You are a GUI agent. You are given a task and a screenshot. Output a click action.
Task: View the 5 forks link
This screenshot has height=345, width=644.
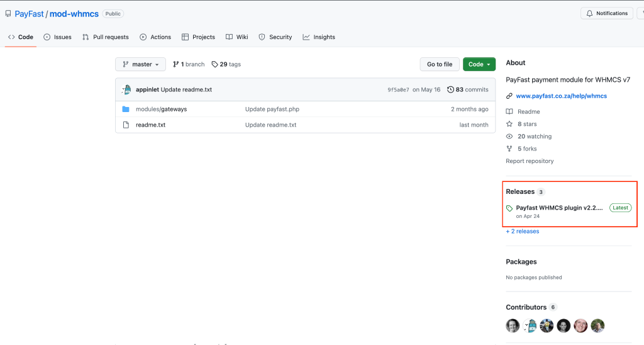click(527, 149)
